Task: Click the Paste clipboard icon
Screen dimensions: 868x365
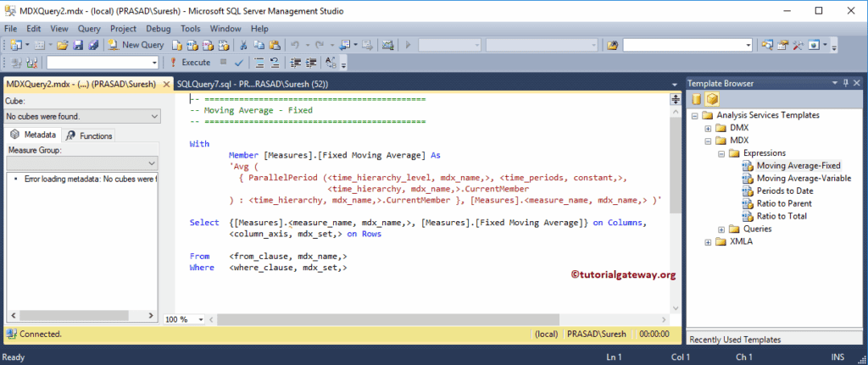Action: coord(274,45)
